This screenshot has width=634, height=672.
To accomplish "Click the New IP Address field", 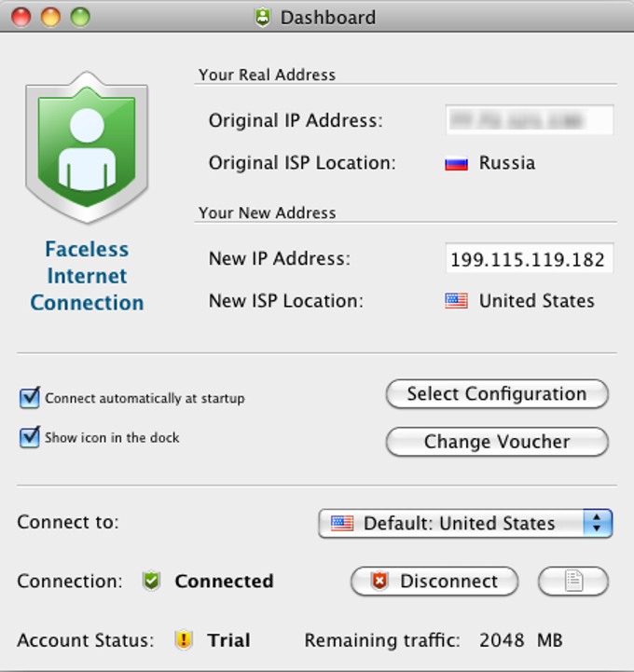I will click(529, 259).
